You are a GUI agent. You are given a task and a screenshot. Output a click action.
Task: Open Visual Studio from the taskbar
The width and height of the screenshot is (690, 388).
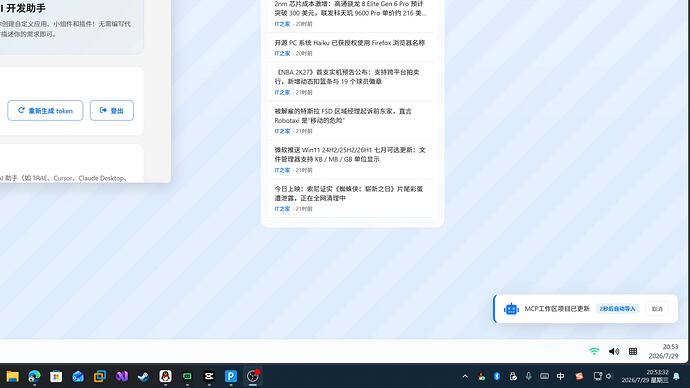click(x=122, y=377)
